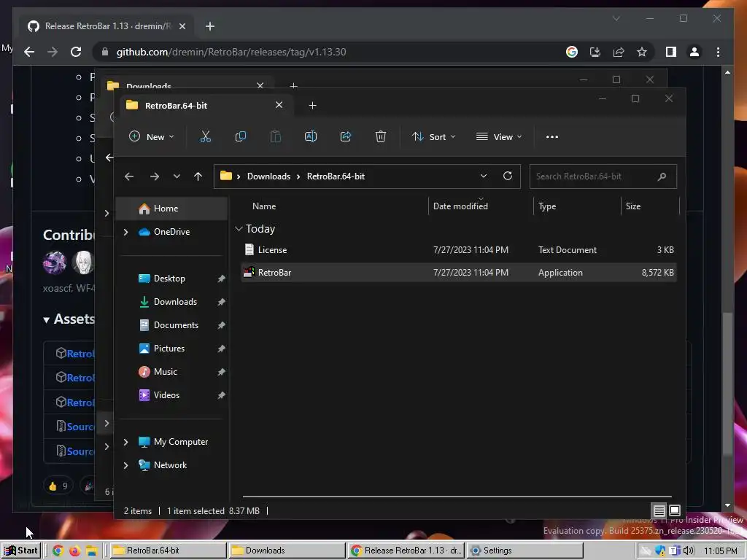Collapse the Assets section on GitHub
The width and height of the screenshot is (747, 560).
[x=46, y=320]
